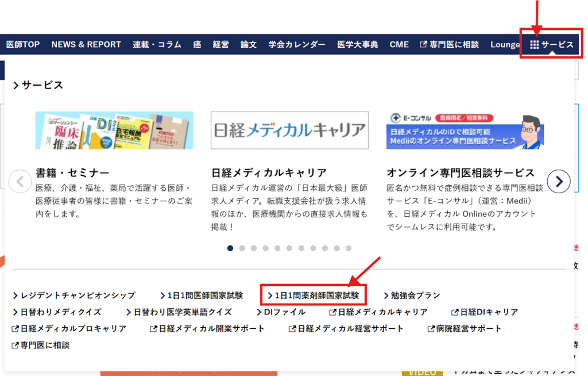Click external link icon beside 日経DIキャリア
Image resolution: width=588 pixels, height=376 pixels.
pos(455,312)
